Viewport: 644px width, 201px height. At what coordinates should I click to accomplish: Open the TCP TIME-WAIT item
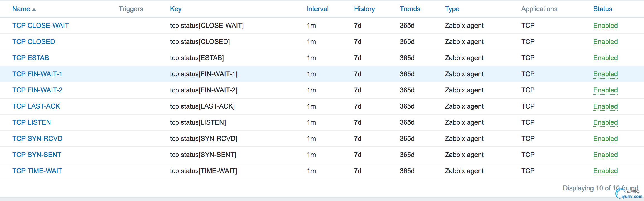coord(37,171)
